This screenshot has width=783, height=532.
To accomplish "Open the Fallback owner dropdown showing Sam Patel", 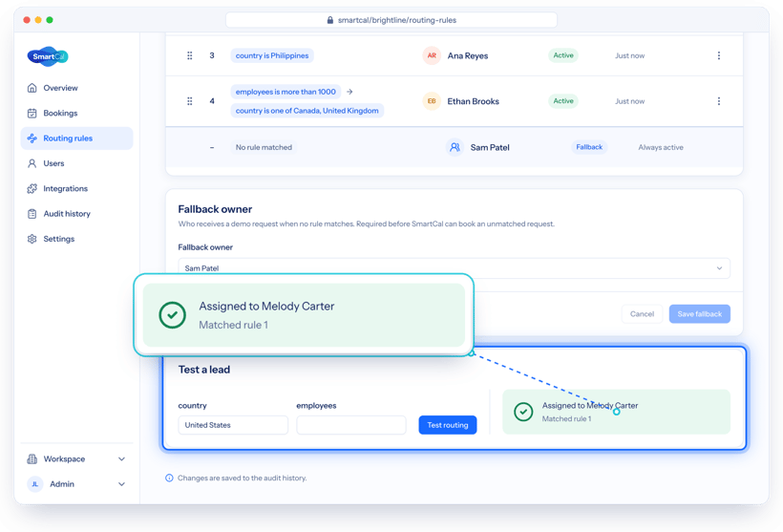I will click(454, 268).
